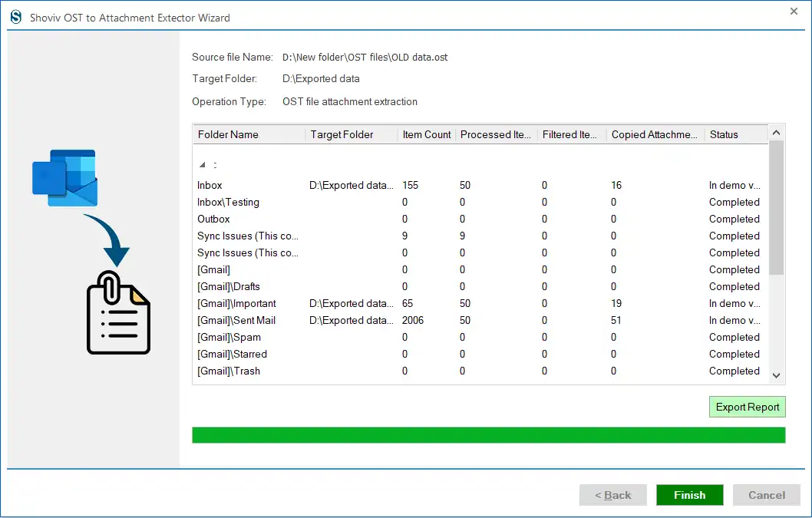Viewport: 812px width, 518px height.
Task: Select the [Gmail]\Drafts folder row
Action: pyautogui.click(x=480, y=286)
